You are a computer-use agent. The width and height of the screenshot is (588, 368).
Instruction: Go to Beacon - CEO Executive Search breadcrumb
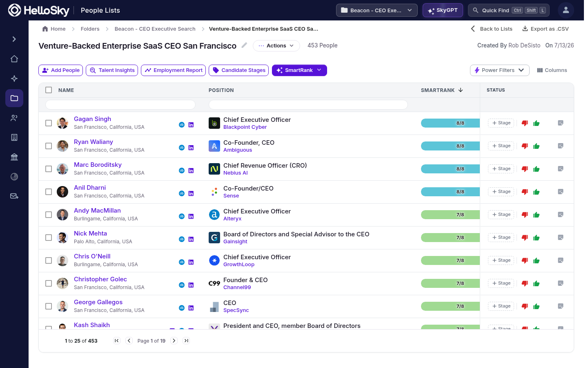click(x=155, y=29)
